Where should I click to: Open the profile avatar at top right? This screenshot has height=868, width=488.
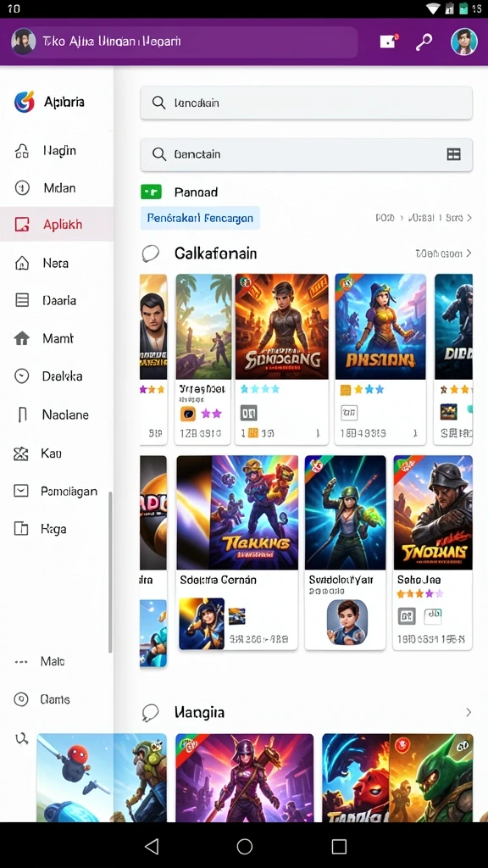(x=464, y=42)
